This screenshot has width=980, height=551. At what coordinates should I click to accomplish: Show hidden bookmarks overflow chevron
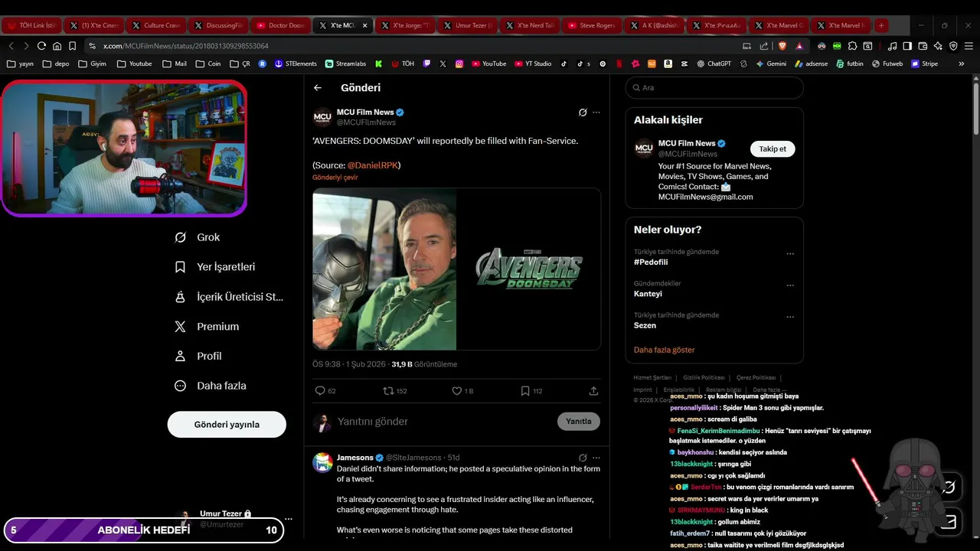961,64
